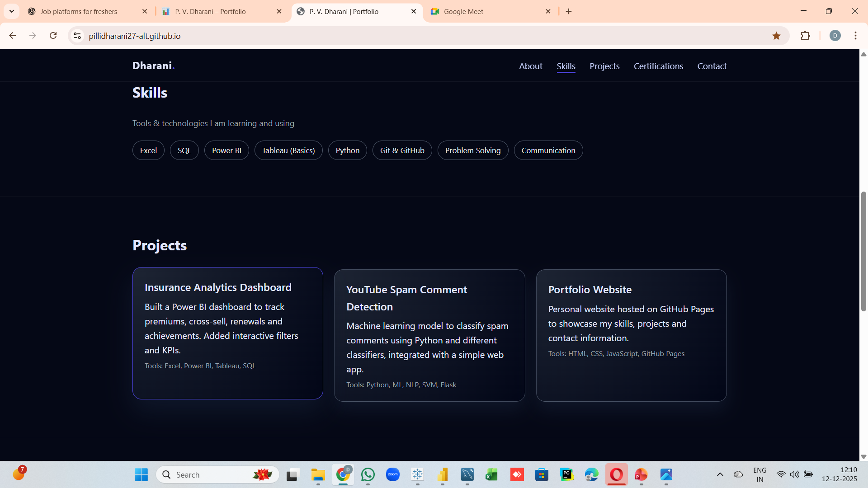Viewport: 868px width, 488px height.
Task: Open WhatsApp from the taskbar
Action: (x=368, y=474)
